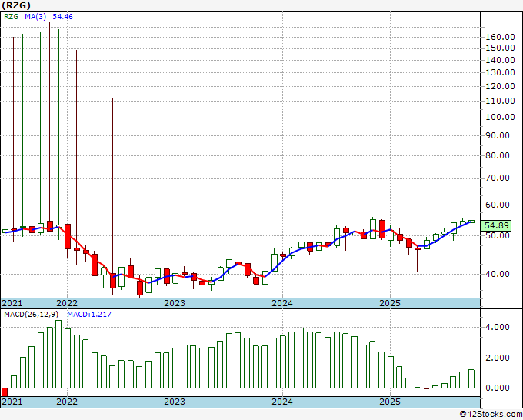Click the 90.00 price axis label
The image size is (523, 420).
tap(498, 136)
